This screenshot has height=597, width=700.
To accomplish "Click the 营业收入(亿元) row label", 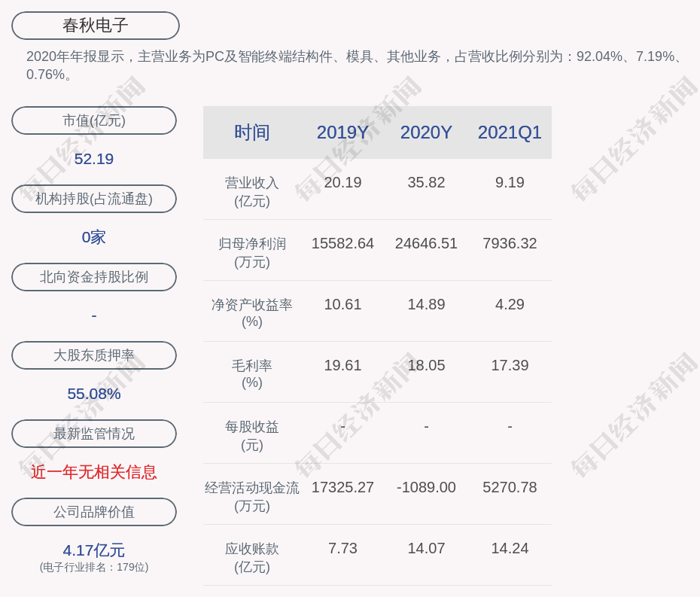I will (x=252, y=191).
